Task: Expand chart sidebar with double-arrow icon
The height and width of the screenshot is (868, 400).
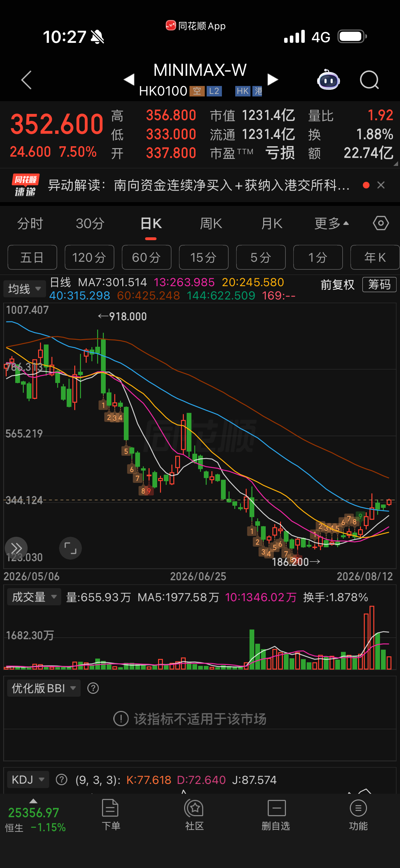Action: click(x=16, y=548)
